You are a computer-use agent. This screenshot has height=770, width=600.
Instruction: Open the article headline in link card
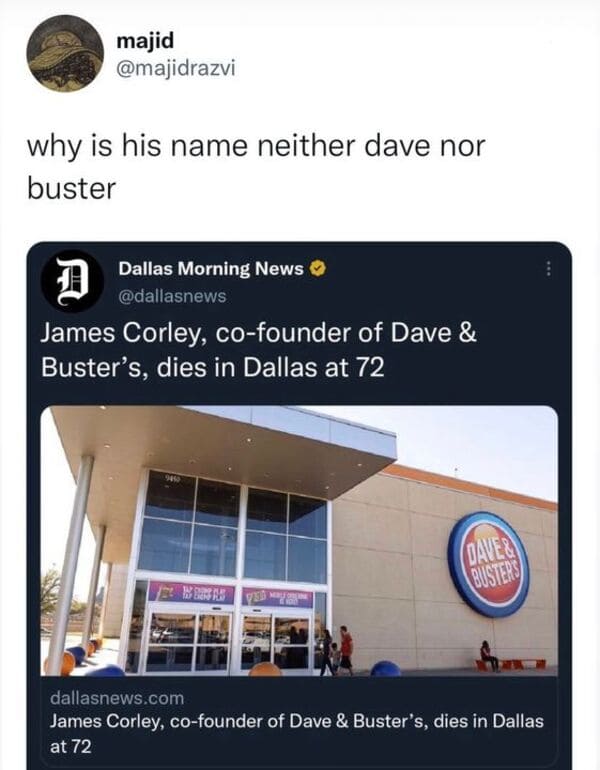[297, 733]
